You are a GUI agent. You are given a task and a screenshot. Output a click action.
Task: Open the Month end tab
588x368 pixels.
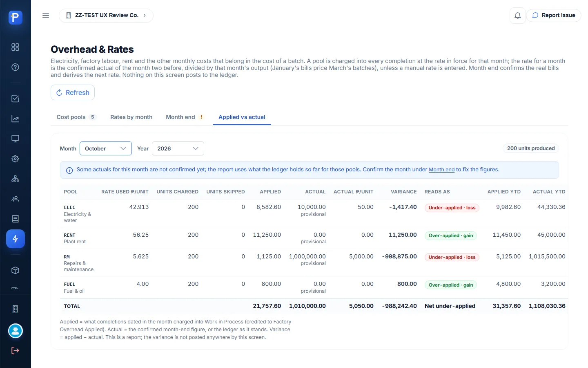click(x=185, y=117)
